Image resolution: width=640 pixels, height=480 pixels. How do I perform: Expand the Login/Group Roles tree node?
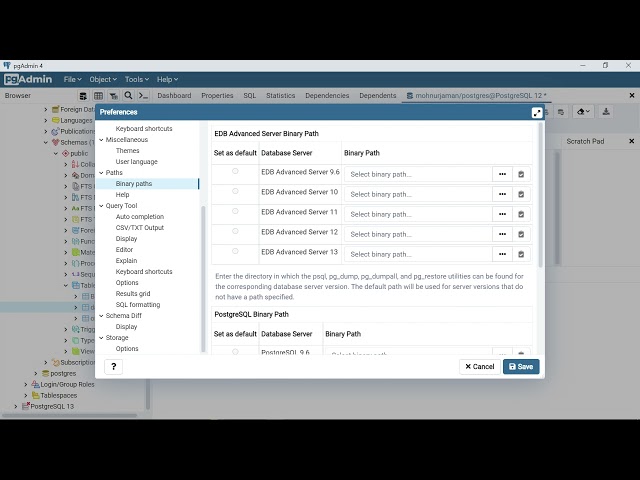pyautogui.click(x=26, y=384)
